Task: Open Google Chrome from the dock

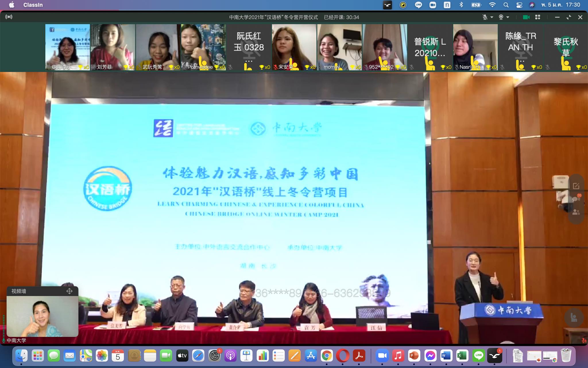Action: click(x=326, y=356)
